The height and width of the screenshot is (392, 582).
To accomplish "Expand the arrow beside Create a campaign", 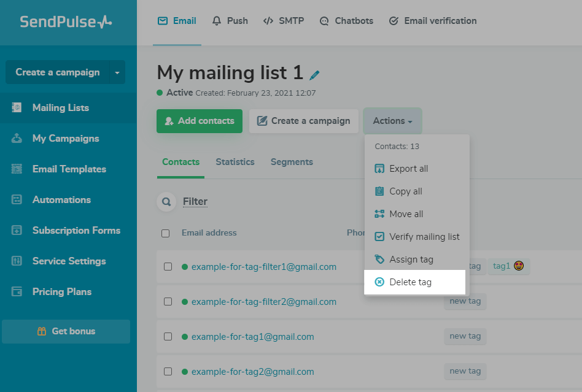I will (x=117, y=72).
